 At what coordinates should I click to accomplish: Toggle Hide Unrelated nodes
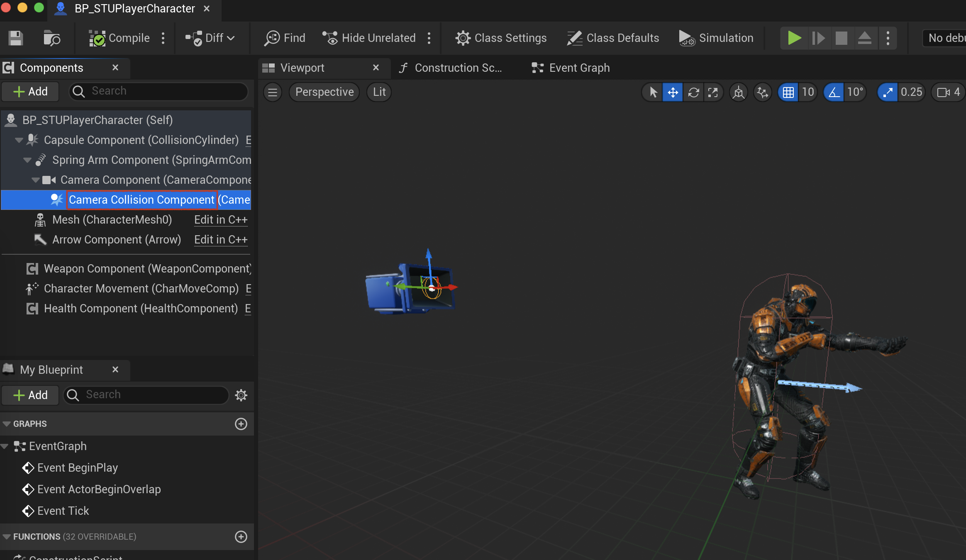[369, 38]
